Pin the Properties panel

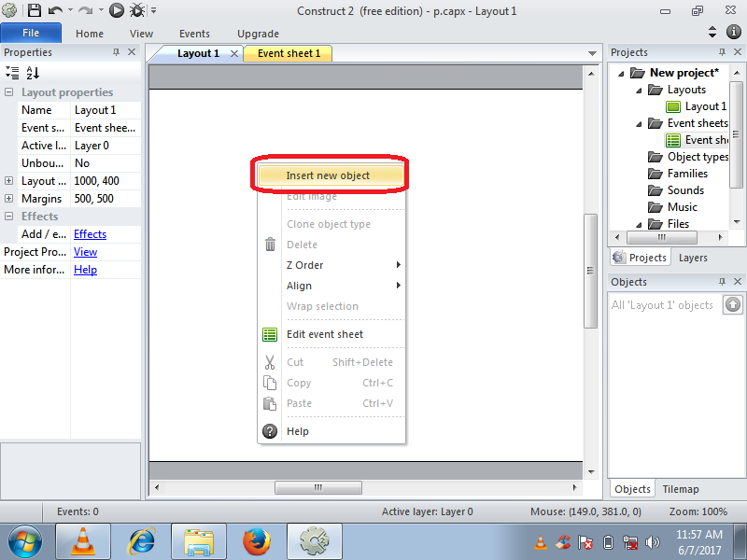tap(116, 52)
